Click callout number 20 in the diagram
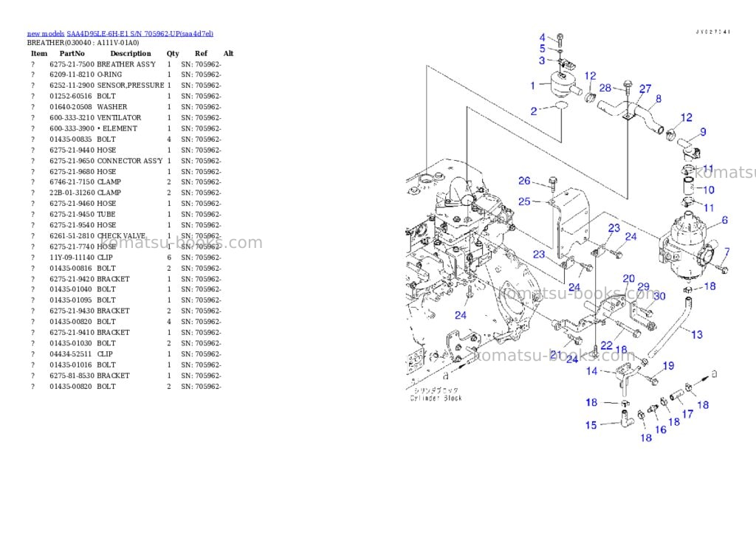The height and width of the screenshot is (535, 756). [629, 279]
